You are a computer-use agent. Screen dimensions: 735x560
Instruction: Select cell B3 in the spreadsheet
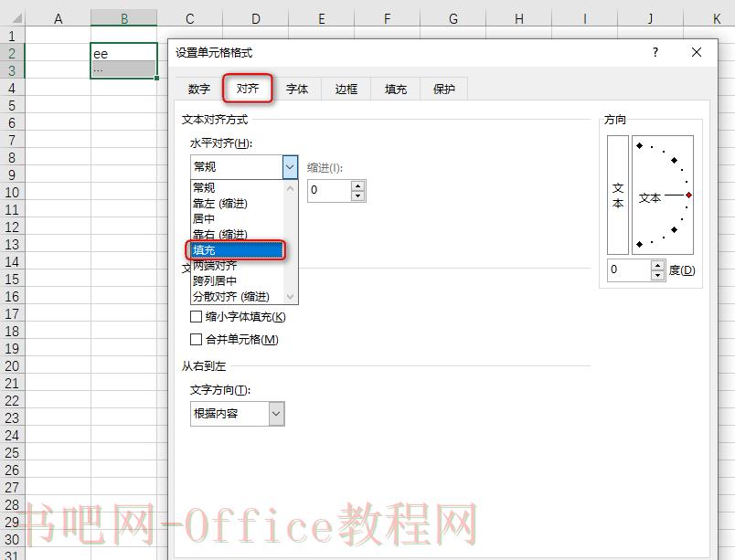pos(123,69)
